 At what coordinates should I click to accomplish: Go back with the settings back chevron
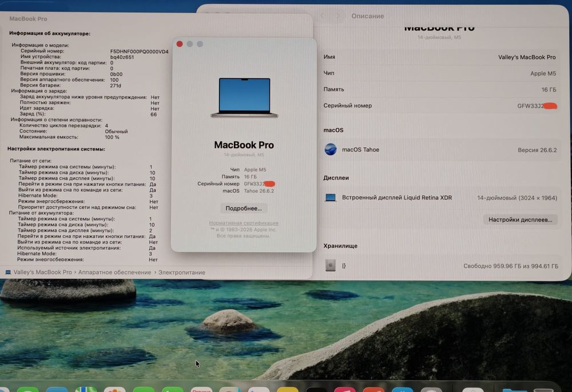coord(323,16)
